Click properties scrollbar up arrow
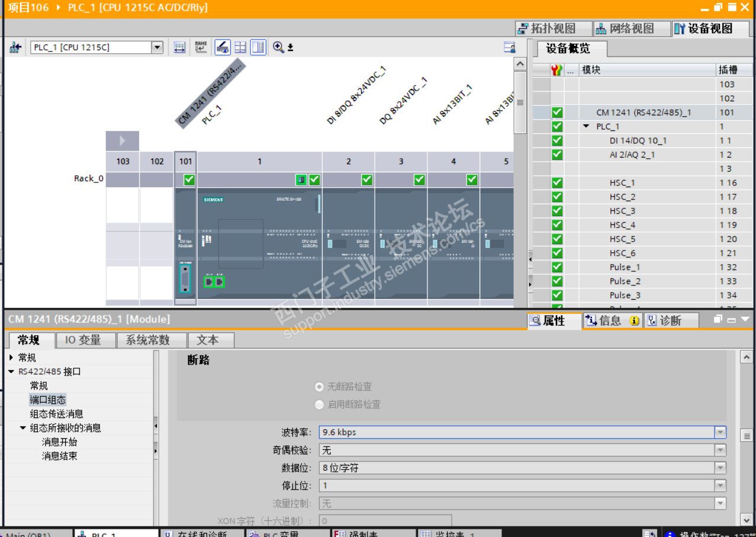This screenshot has width=756, height=537. [x=747, y=357]
